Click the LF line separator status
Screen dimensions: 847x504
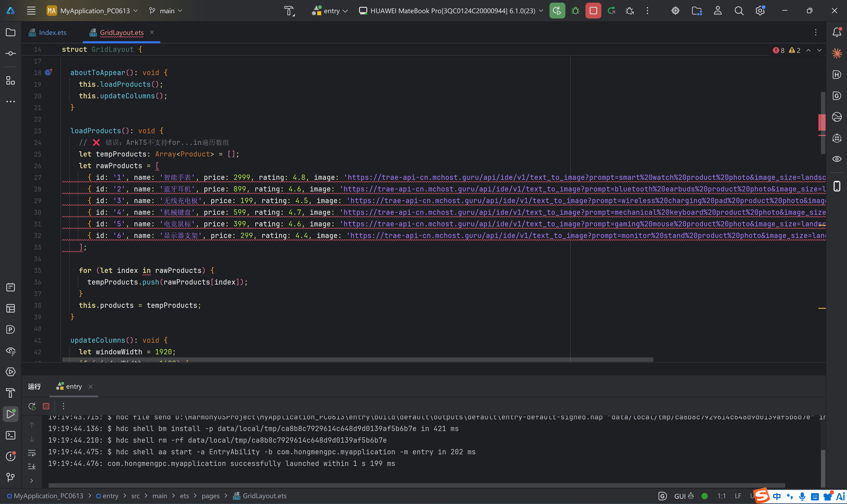click(738, 496)
